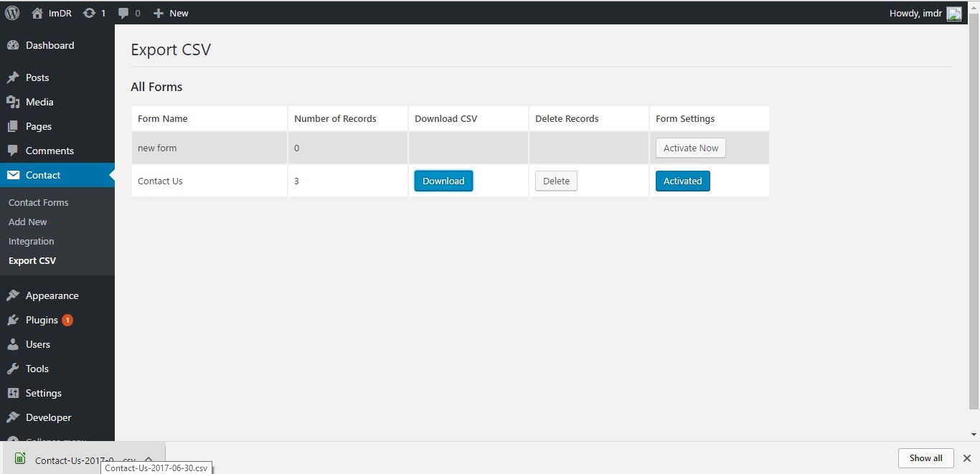Open the Dashboard menu
This screenshot has height=474, width=980.
(57, 45)
